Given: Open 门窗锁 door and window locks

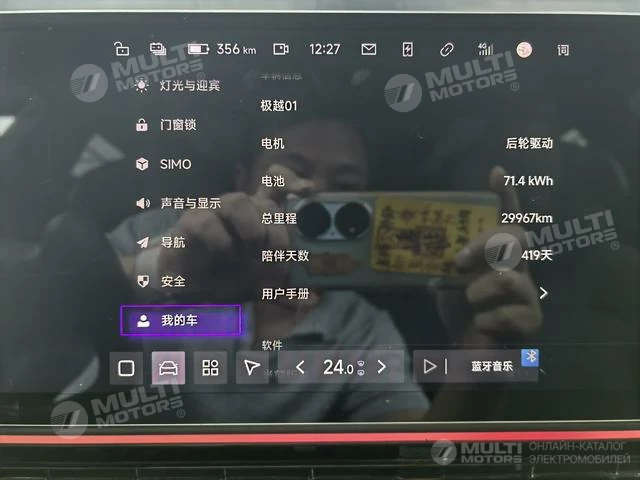Looking at the screenshot, I should (x=180, y=124).
